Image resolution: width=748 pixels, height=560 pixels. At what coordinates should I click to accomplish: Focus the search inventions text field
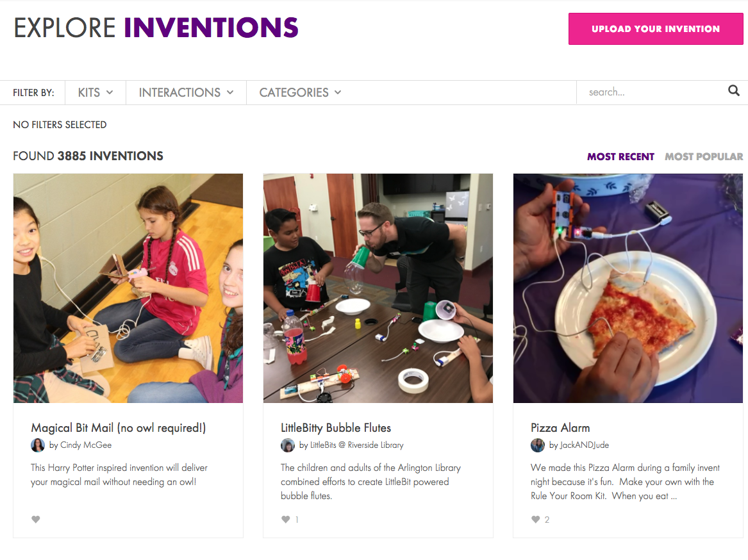click(x=651, y=92)
